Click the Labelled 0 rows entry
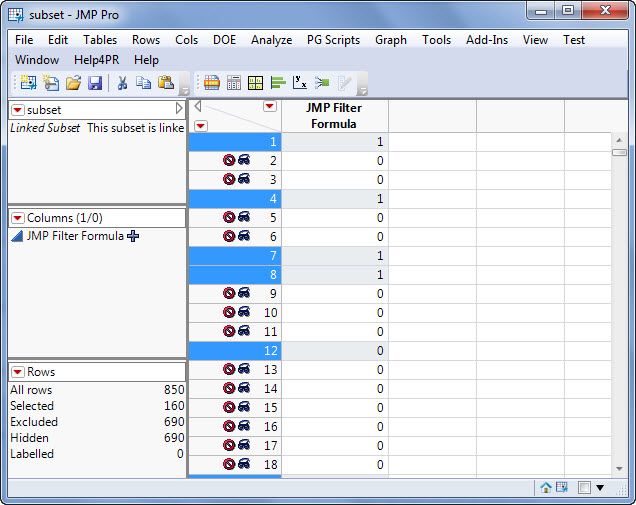This screenshot has width=636, height=505. (97, 454)
